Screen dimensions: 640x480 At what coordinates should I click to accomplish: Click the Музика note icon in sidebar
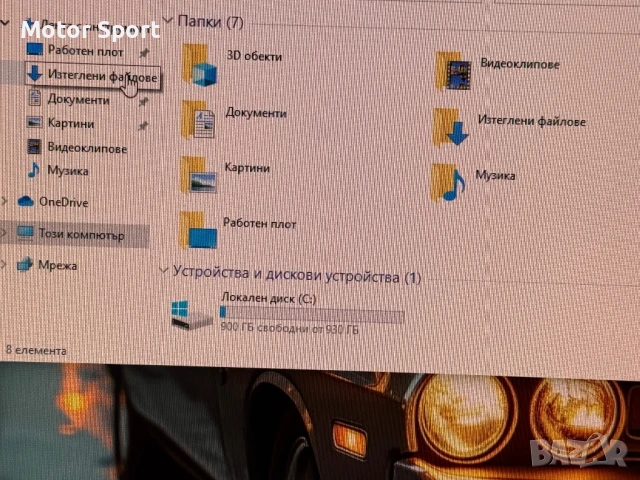click(33, 169)
